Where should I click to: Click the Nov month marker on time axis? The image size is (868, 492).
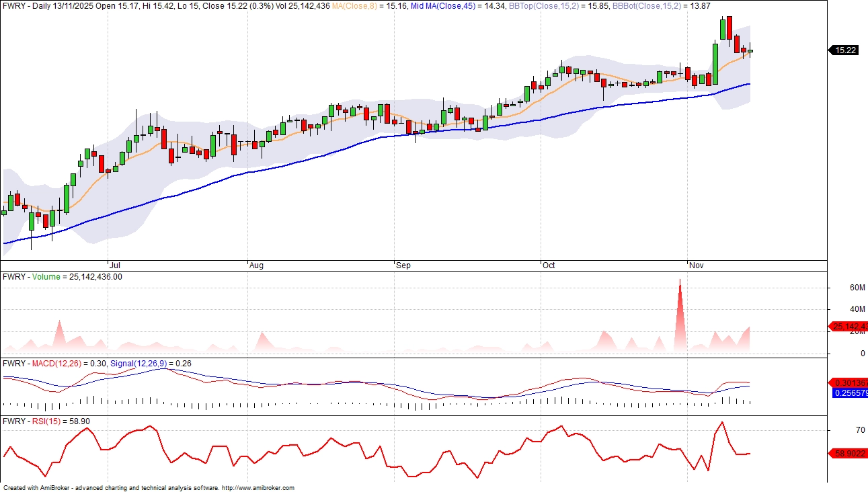(x=696, y=265)
